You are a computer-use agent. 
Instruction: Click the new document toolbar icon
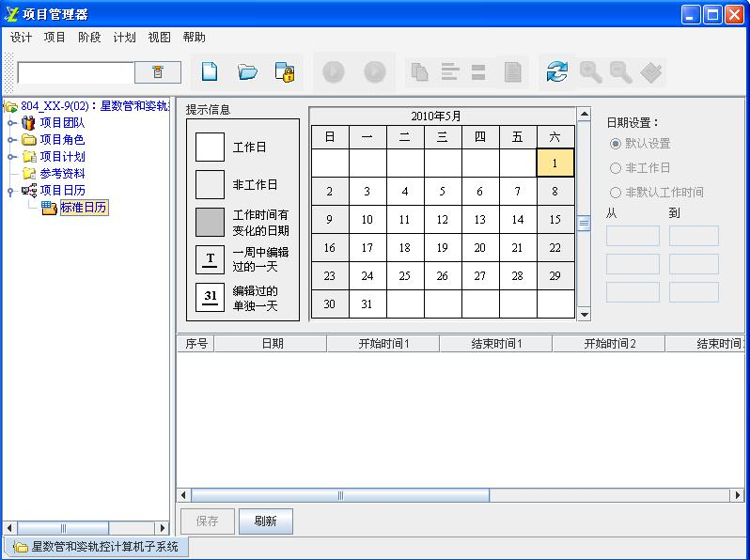[x=211, y=71]
